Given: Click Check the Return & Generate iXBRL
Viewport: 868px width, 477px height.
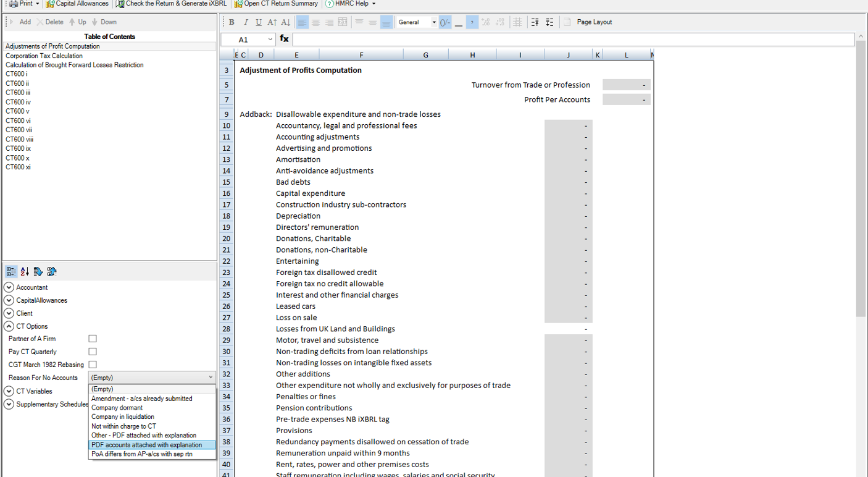Looking at the screenshot, I should coord(172,4).
